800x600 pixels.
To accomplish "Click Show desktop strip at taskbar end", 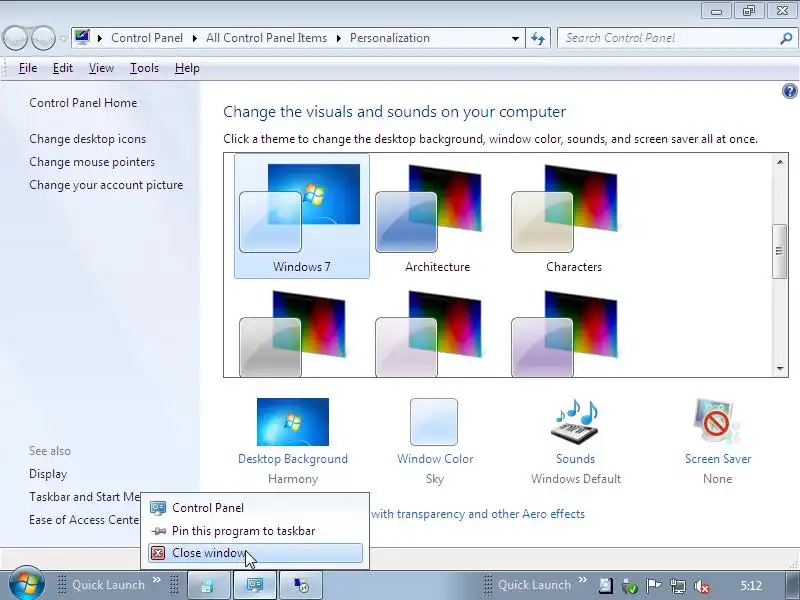I will 792,585.
